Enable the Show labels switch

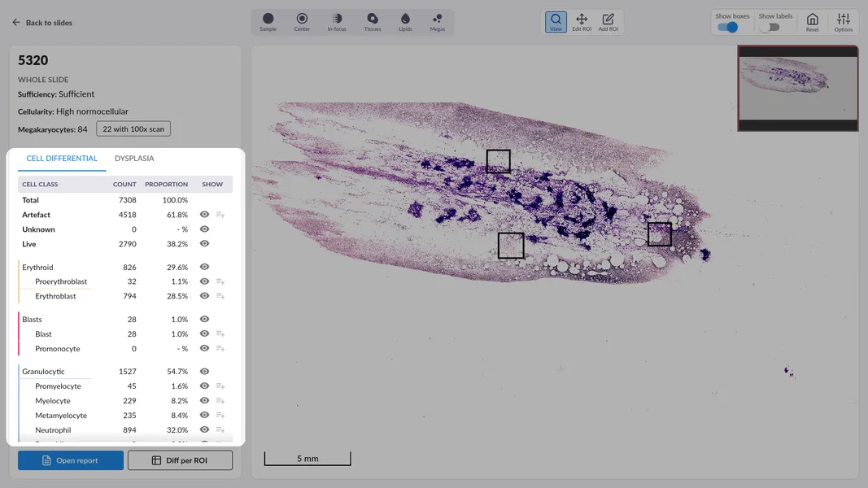click(770, 27)
